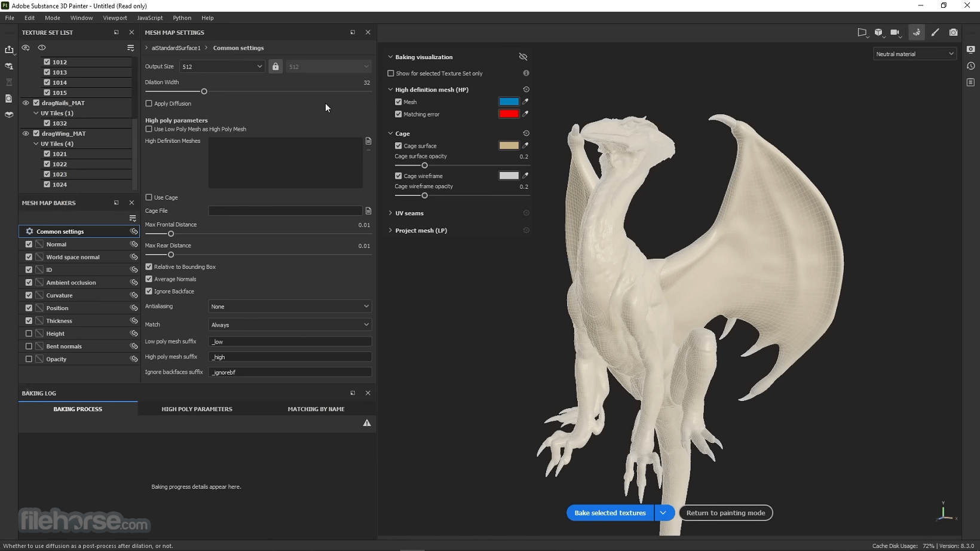Open the Cage File browse icon
The height and width of the screenshot is (551, 980).
click(x=368, y=211)
